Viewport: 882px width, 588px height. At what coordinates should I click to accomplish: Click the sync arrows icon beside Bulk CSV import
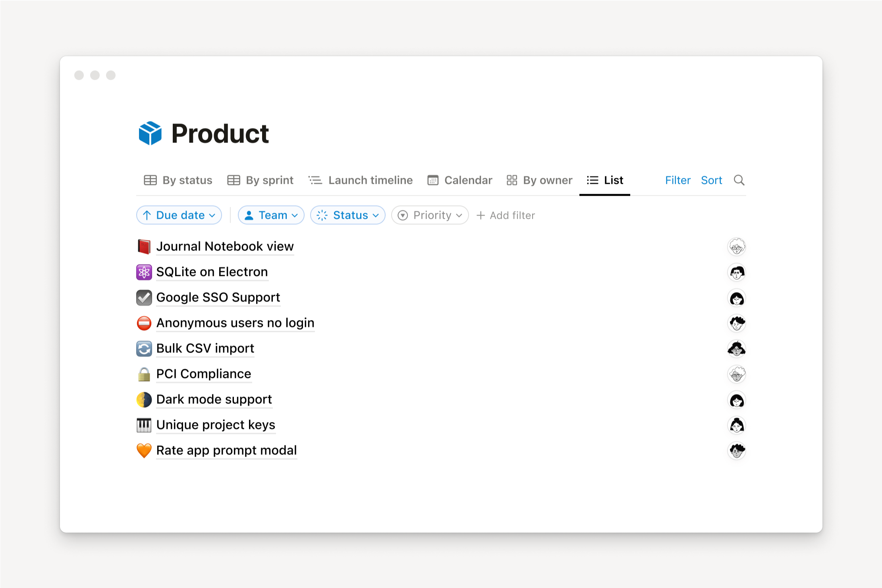144,349
